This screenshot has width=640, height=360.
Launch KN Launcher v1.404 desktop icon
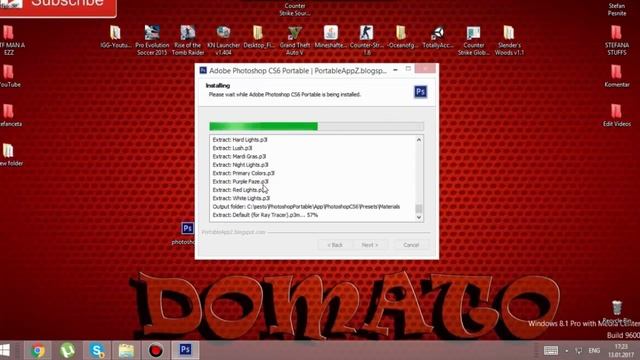[x=223, y=40]
